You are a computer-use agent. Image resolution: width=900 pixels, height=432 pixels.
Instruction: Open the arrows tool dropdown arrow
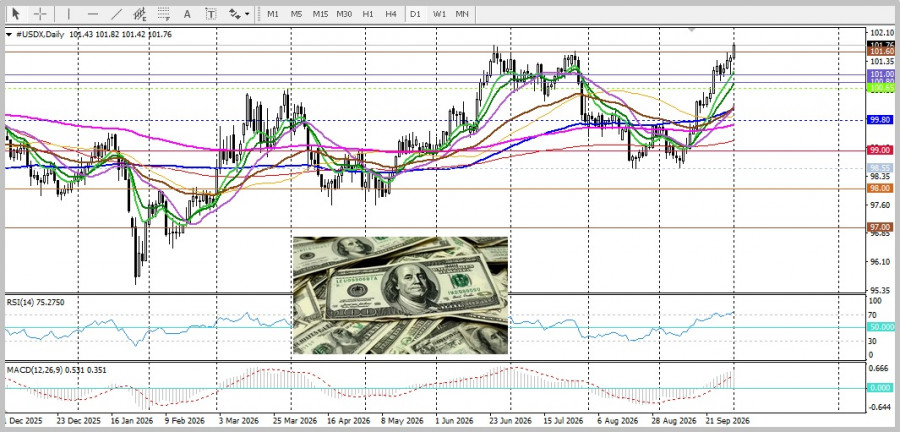point(247,14)
